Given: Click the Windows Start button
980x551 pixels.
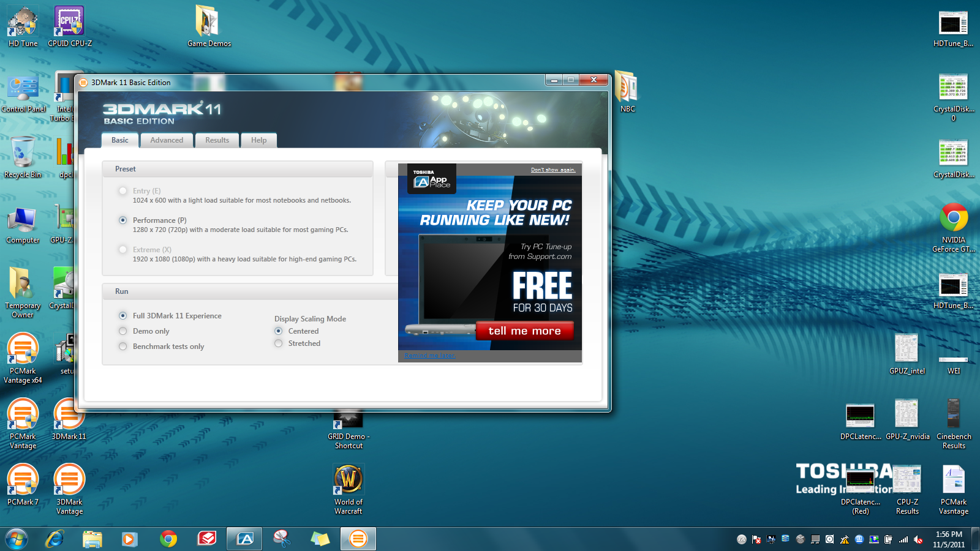Looking at the screenshot, I should tap(17, 539).
